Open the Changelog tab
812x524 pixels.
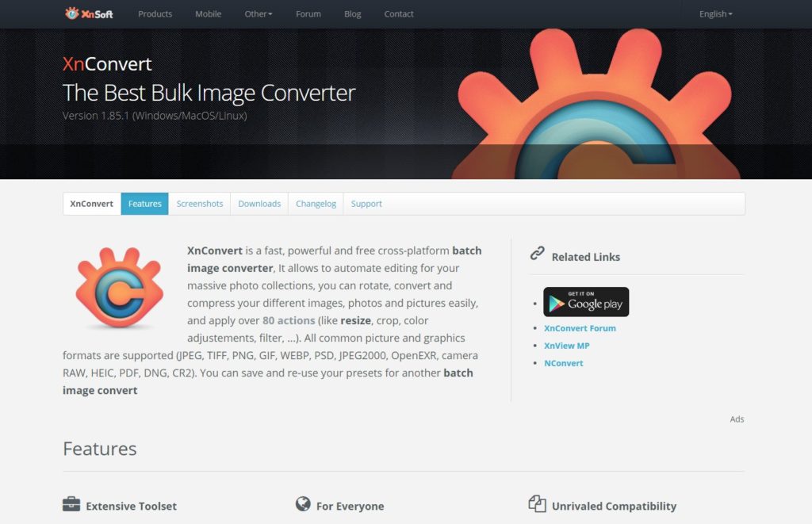(316, 204)
